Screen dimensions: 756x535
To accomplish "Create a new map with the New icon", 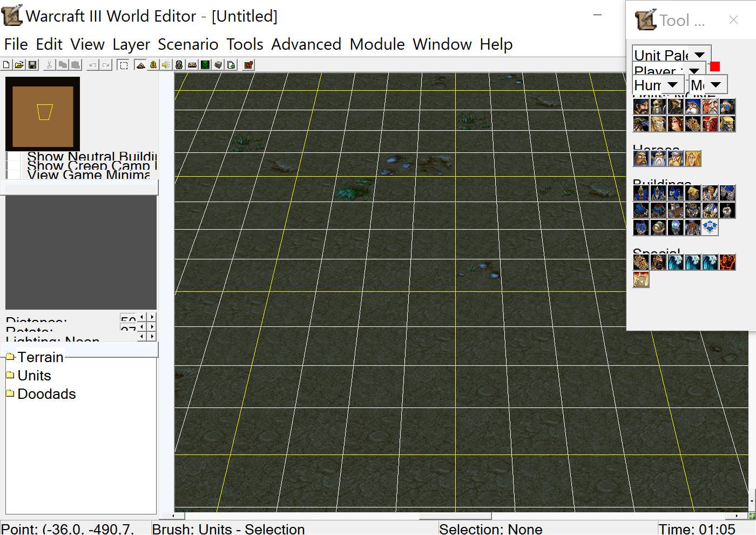I will point(6,65).
